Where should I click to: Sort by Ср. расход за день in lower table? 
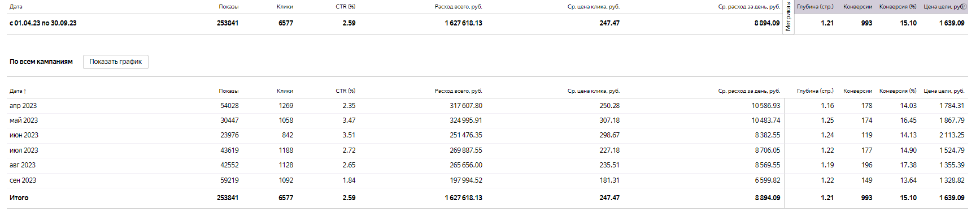[749, 91]
